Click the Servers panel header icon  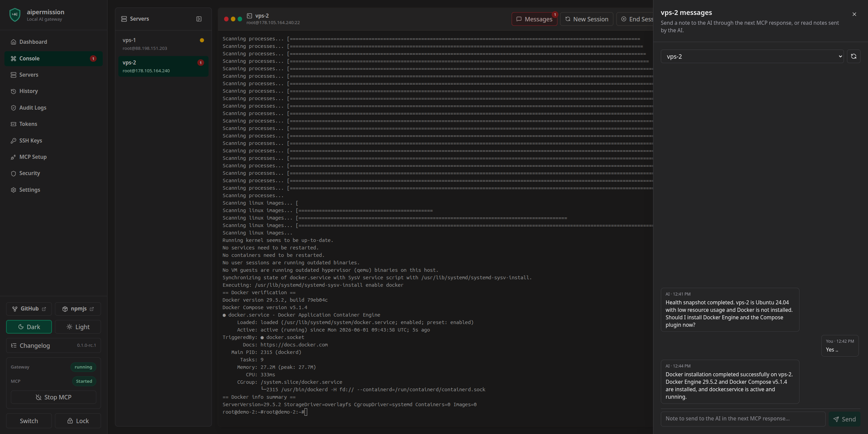click(124, 19)
